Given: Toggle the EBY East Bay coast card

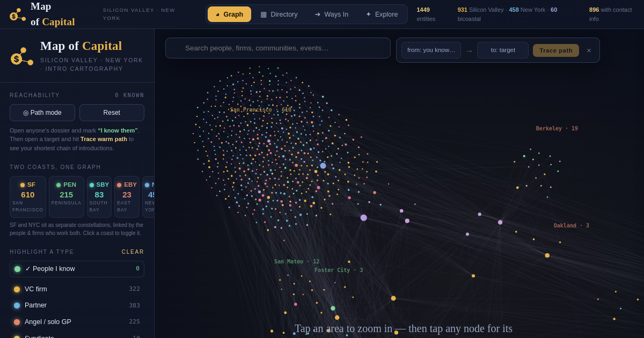Looking at the screenshot, I should (x=127, y=197).
